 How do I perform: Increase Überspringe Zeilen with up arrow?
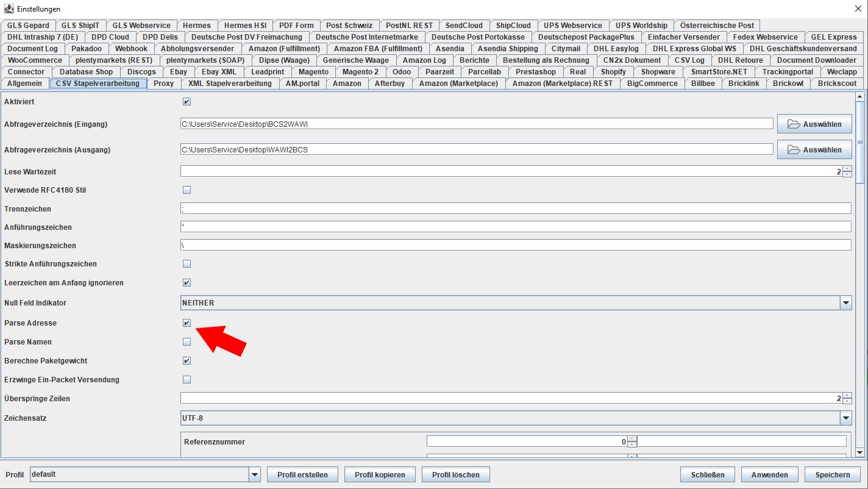847,396
